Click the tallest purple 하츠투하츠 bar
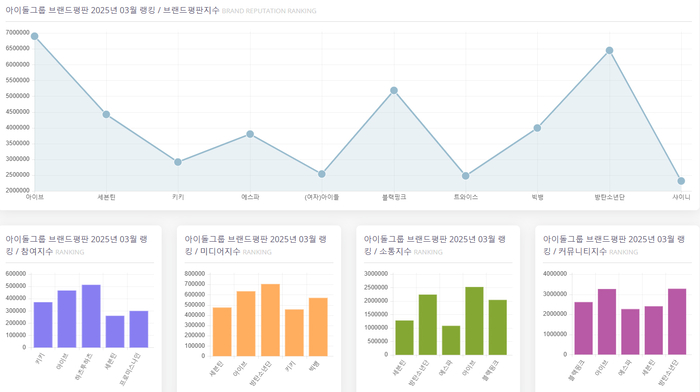 (91, 316)
